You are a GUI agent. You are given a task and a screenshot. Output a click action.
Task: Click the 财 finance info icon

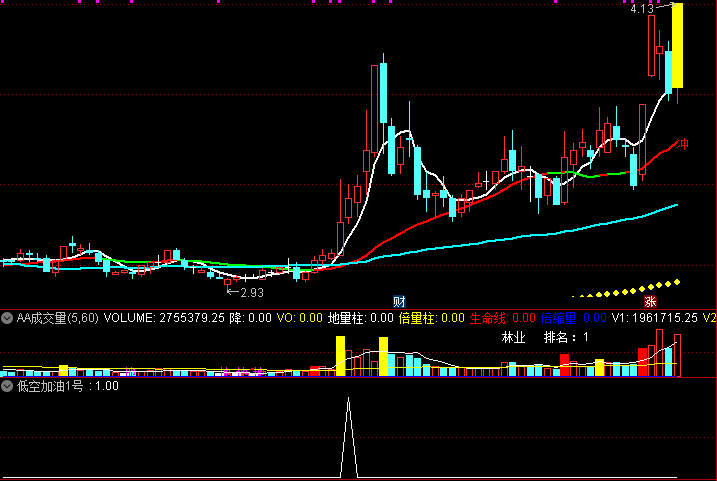tap(399, 301)
